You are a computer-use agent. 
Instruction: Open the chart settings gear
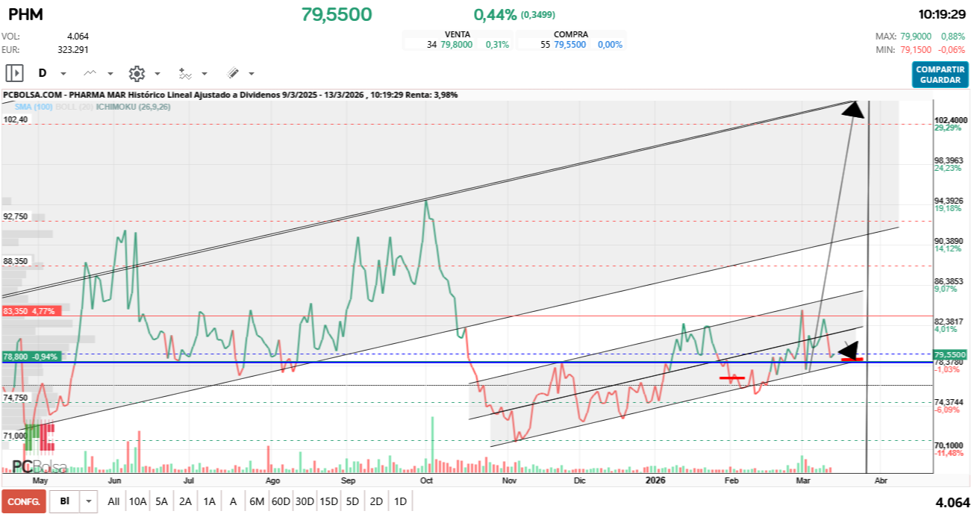(x=137, y=73)
